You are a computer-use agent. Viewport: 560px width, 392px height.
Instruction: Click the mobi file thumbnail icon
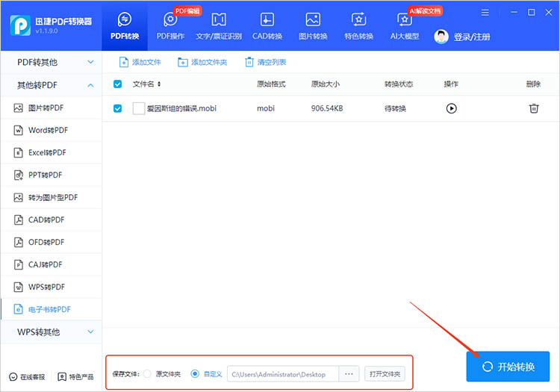(139, 108)
